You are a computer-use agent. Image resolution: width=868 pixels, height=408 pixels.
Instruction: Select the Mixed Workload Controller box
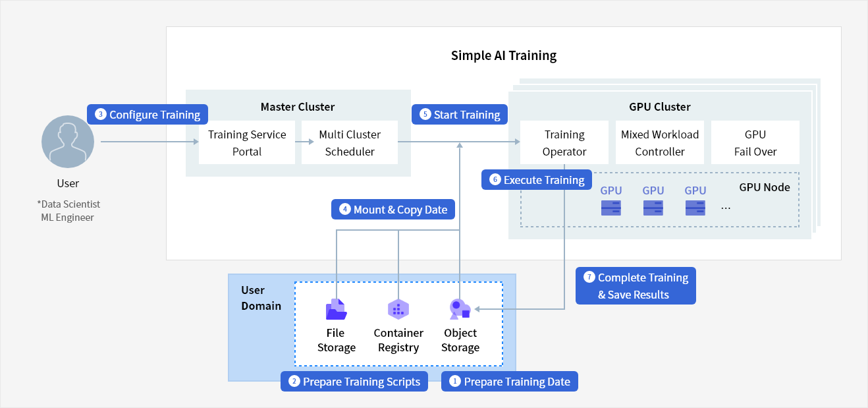[x=660, y=142]
